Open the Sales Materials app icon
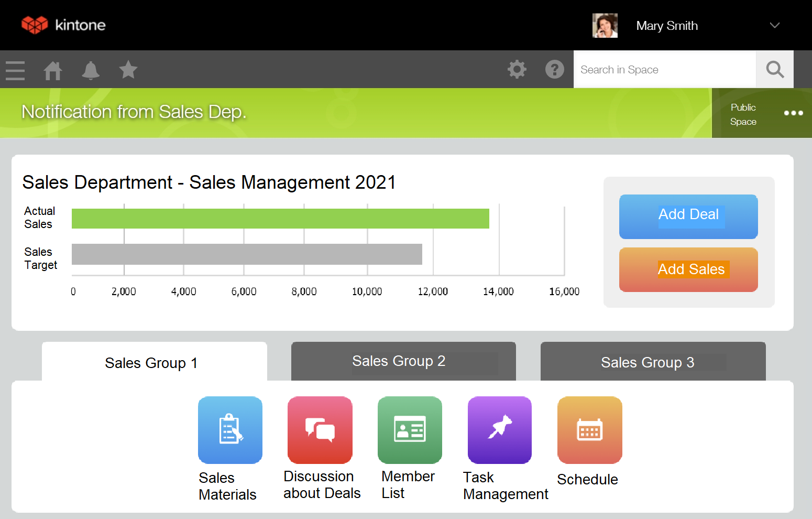Image resolution: width=812 pixels, height=519 pixels. point(230,430)
